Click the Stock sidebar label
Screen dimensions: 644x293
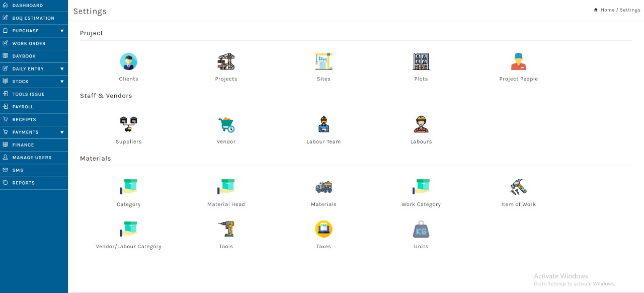21,82
